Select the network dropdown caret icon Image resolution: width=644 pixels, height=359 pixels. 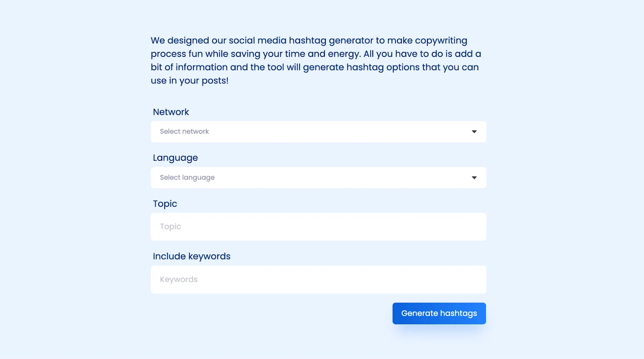(474, 131)
